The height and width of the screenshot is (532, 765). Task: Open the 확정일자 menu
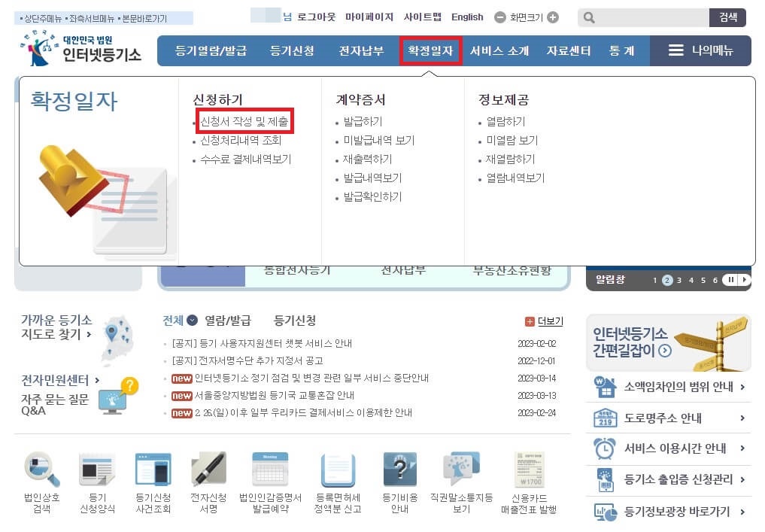tap(430, 52)
